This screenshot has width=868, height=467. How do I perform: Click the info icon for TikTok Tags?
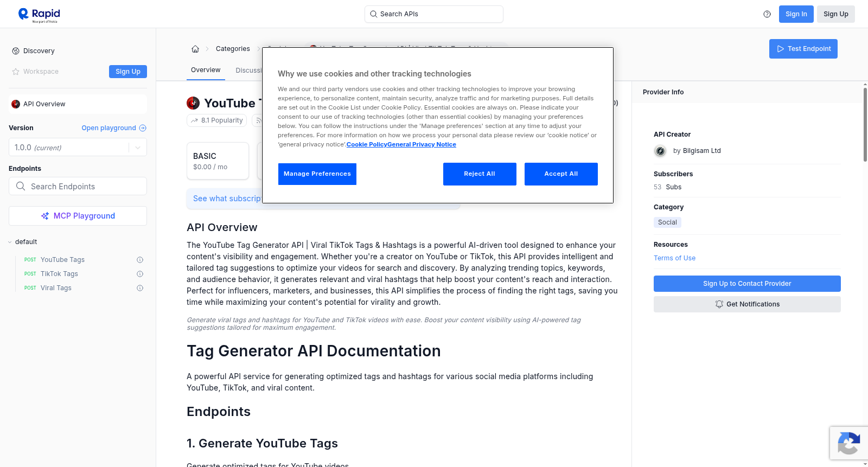(140, 274)
